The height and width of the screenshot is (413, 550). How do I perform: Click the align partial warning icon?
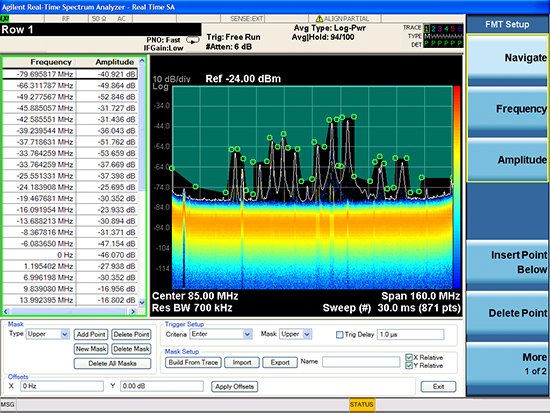(x=319, y=19)
